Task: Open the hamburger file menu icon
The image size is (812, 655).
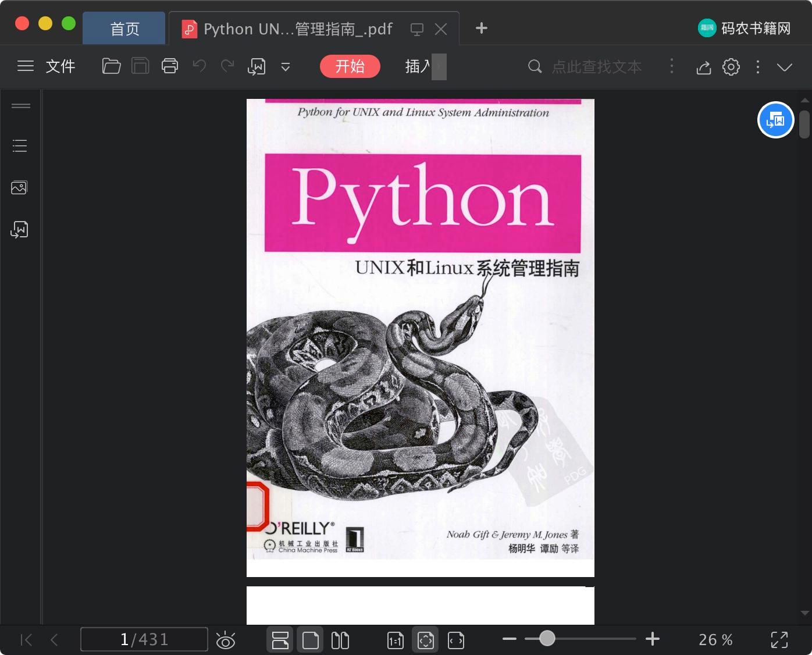Action: click(x=26, y=66)
